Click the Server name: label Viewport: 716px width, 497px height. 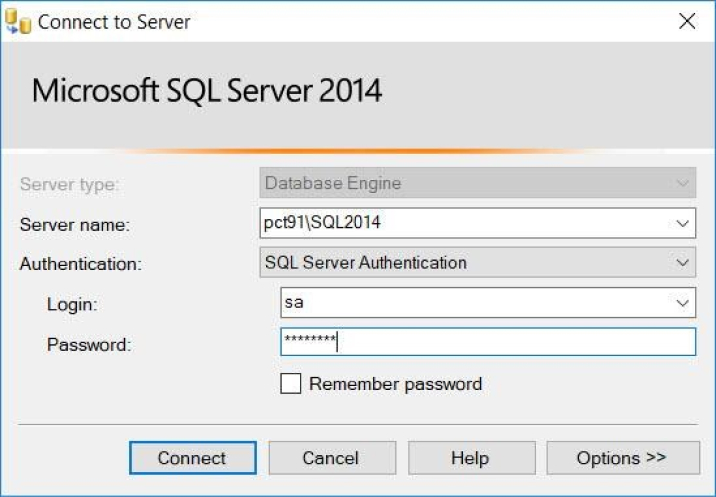point(75,225)
